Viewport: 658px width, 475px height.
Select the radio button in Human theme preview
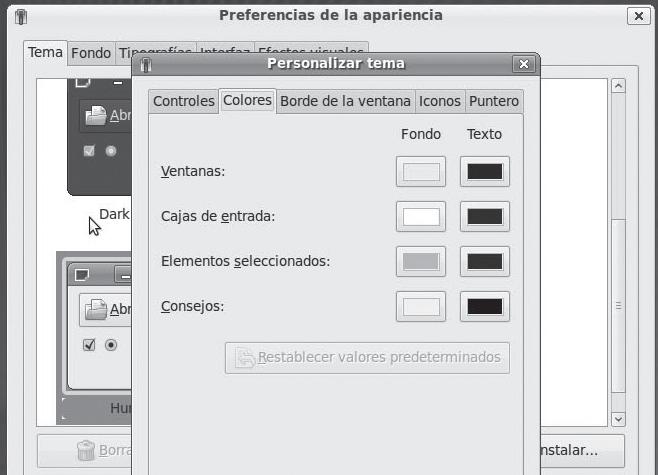click(x=111, y=345)
